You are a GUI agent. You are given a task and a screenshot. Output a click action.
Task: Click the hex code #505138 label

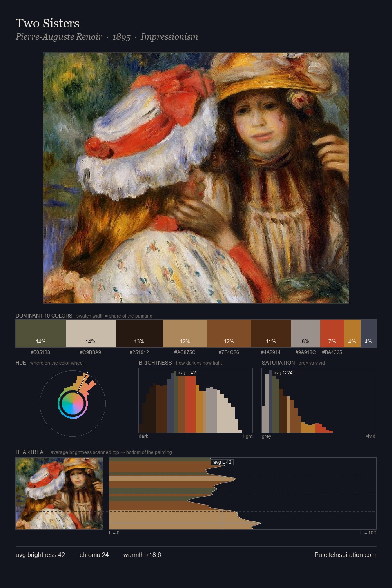(x=40, y=352)
